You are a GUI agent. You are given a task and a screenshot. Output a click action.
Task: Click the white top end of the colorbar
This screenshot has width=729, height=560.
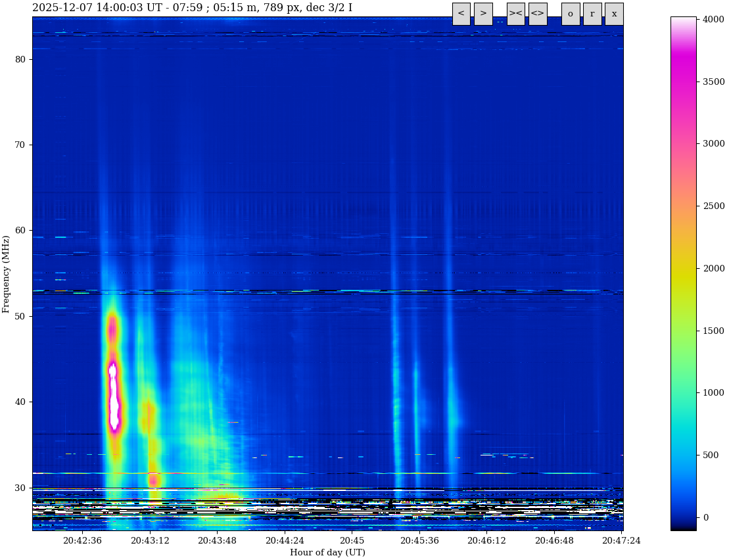point(683,21)
